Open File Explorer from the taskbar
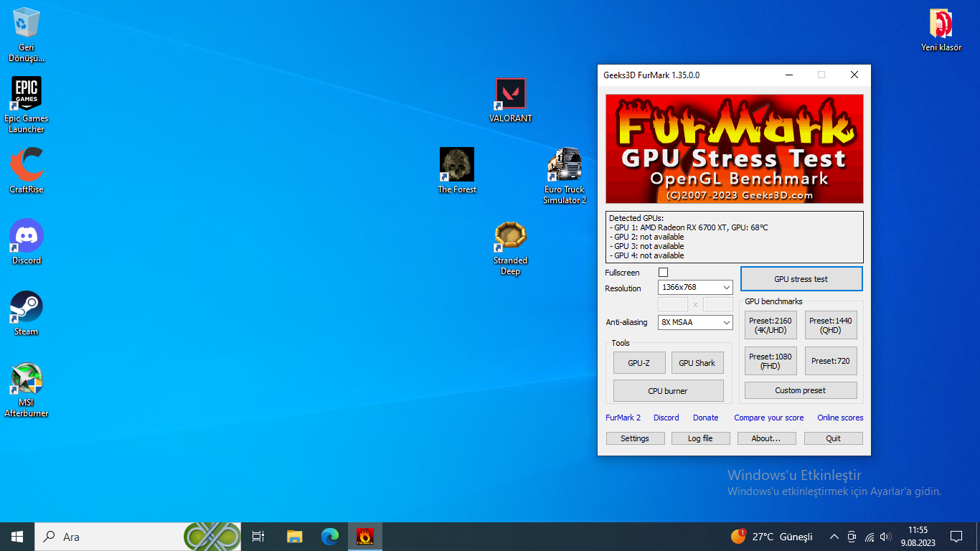980x551 pixels. pyautogui.click(x=295, y=537)
